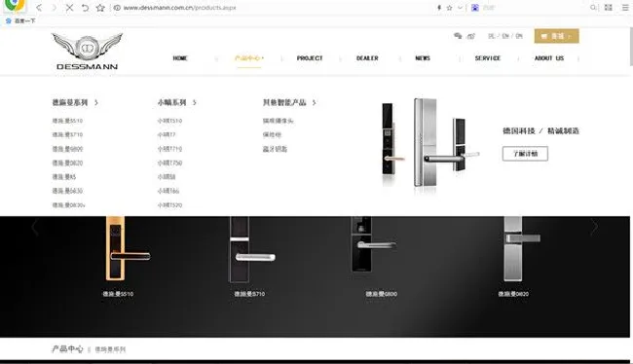Open the address bar dropdown chevron

click(x=460, y=7)
